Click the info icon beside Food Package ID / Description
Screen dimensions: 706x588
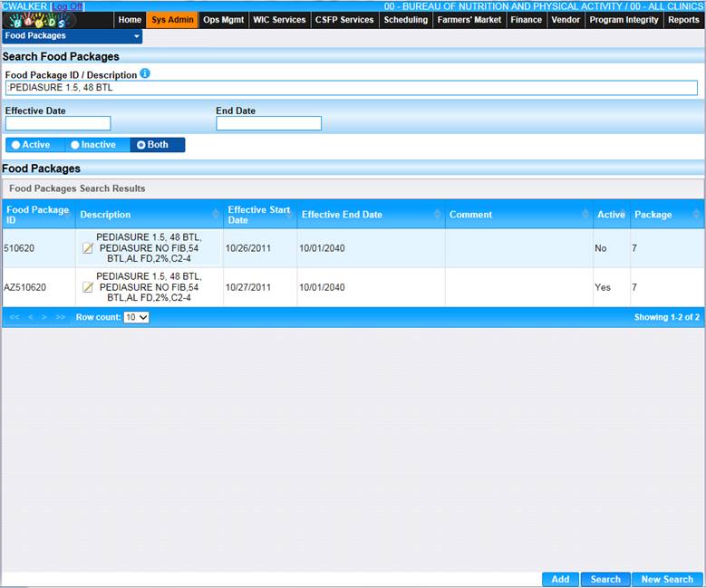tap(144, 73)
